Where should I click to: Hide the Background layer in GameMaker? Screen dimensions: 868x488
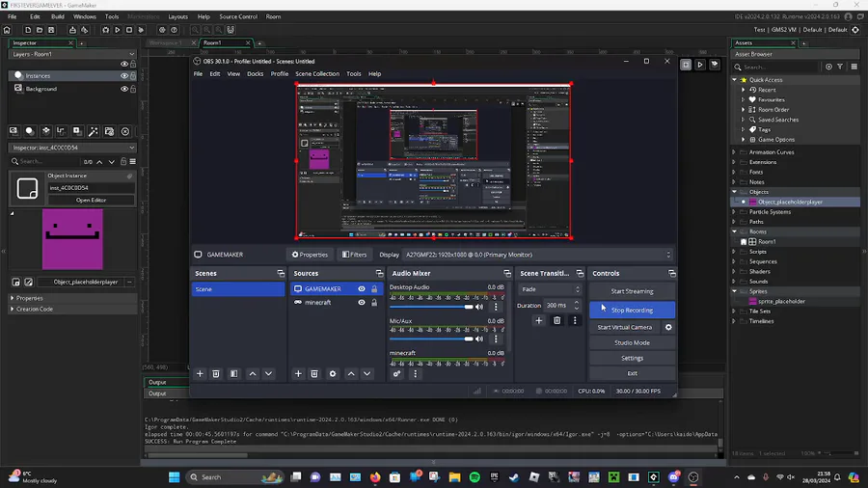click(124, 89)
